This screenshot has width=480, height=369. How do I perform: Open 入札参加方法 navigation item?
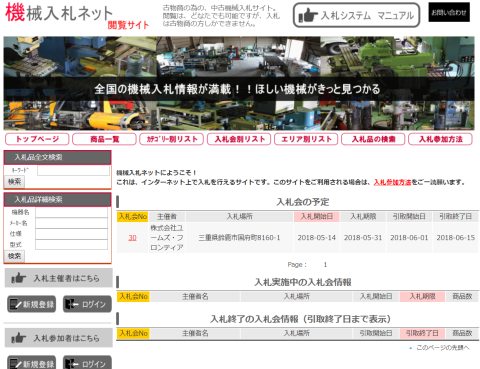440,139
